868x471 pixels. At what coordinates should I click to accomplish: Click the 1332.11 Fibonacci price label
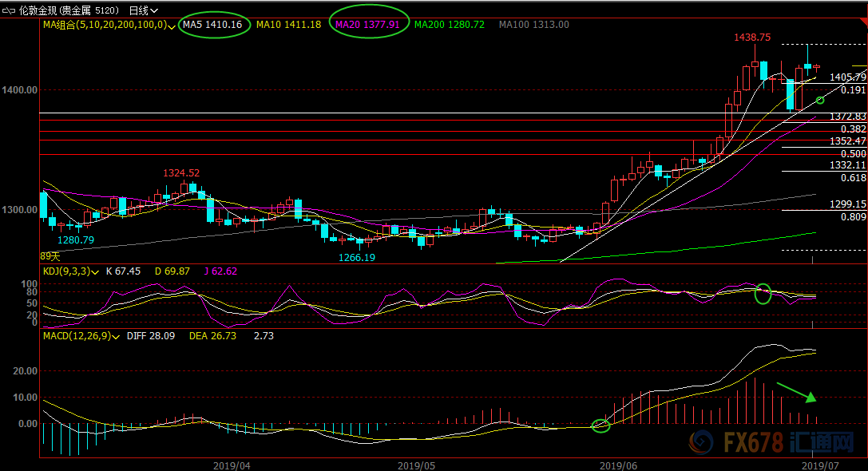coord(847,165)
